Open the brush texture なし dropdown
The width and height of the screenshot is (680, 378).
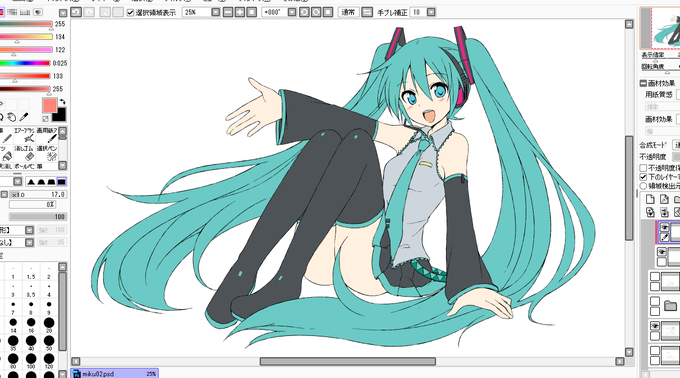29,242
